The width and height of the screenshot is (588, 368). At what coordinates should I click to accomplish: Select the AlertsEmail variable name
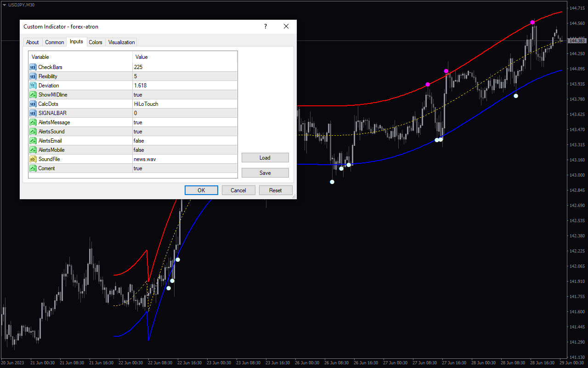(x=50, y=141)
